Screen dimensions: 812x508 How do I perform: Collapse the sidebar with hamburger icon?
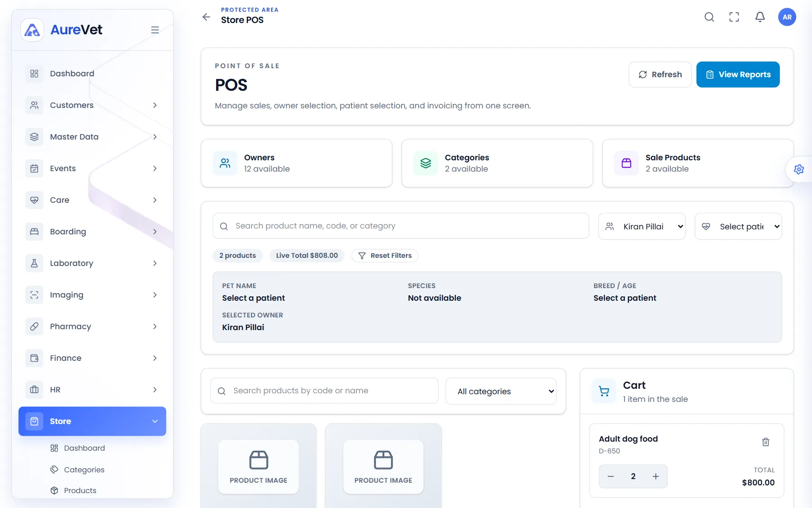pos(155,30)
